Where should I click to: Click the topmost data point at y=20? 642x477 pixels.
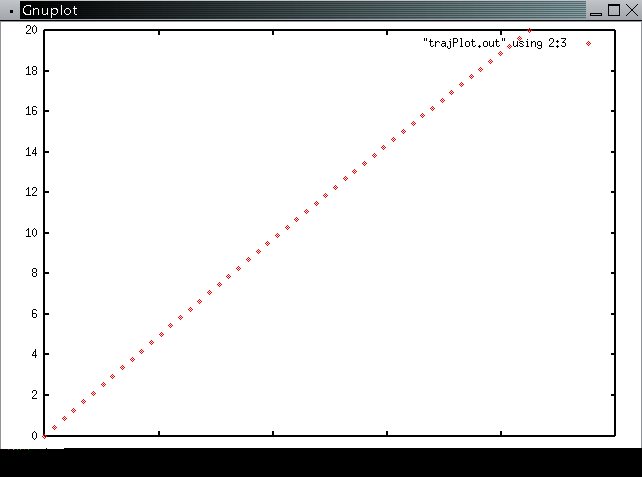coord(529,30)
